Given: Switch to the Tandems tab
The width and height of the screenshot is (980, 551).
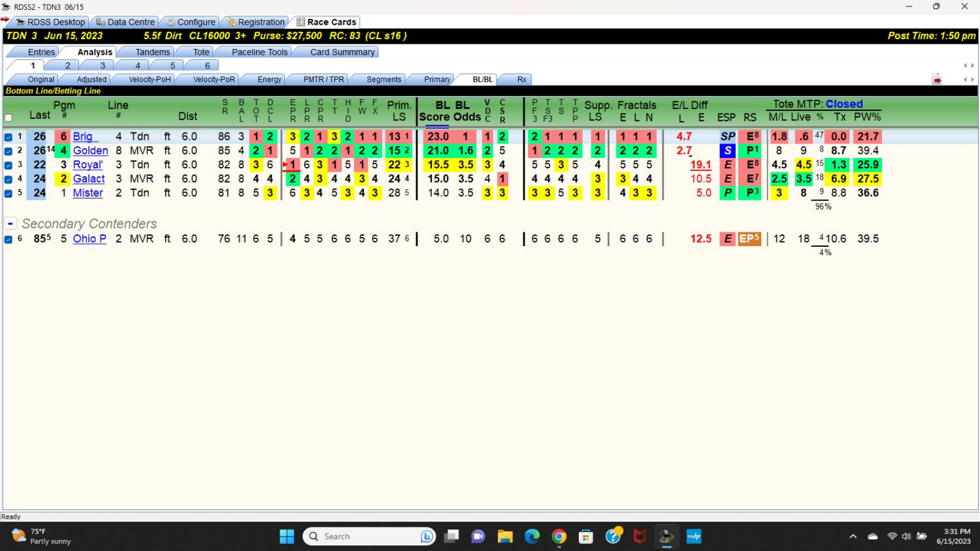Looking at the screenshot, I should (x=152, y=52).
